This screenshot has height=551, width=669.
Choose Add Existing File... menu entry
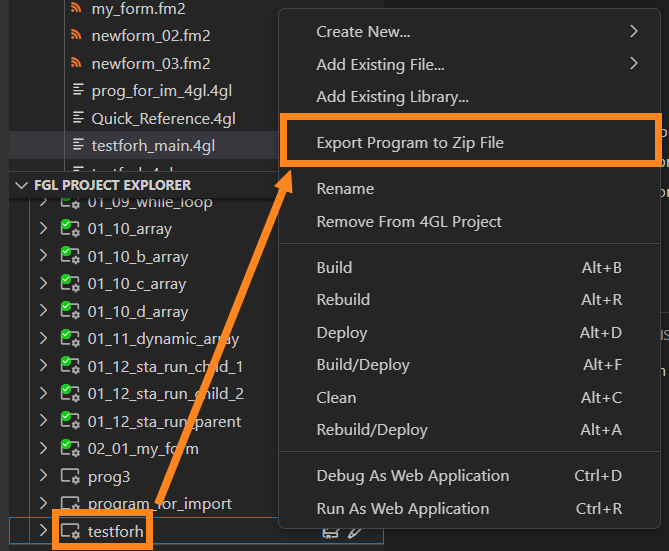(469, 64)
